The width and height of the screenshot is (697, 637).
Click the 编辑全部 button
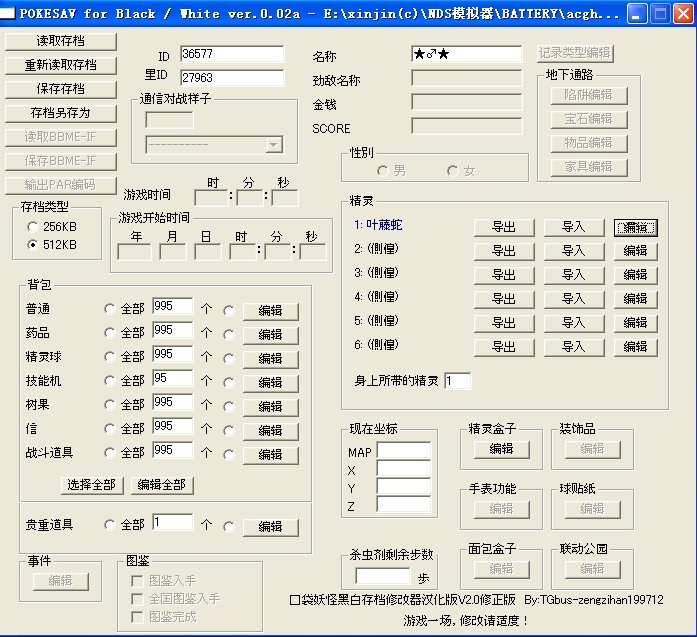[162, 485]
